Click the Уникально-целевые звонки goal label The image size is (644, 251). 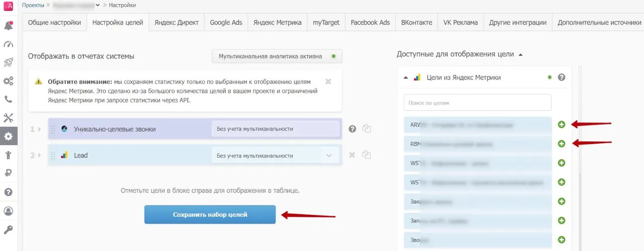(x=115, y=129)
